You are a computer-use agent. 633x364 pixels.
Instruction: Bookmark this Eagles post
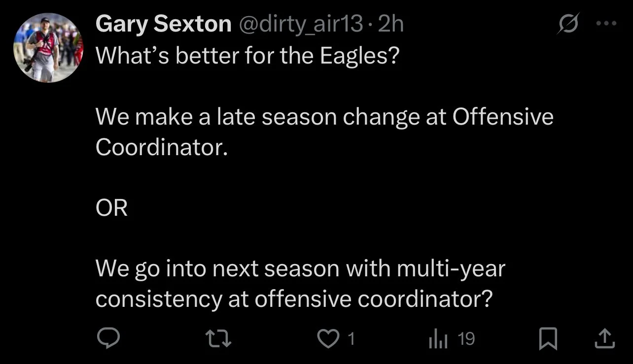click(x=547, y=338)
